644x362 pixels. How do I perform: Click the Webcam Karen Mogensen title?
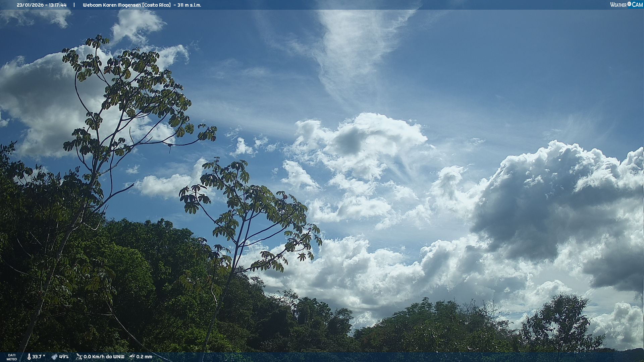coord(112,5)
